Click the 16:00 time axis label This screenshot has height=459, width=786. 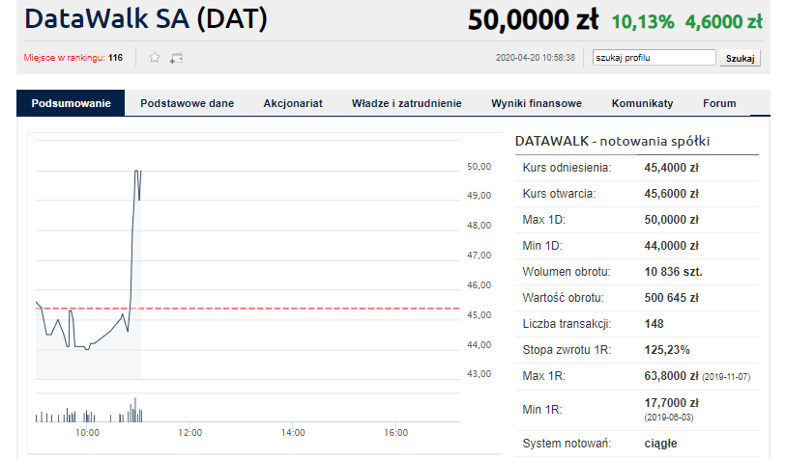click(x=396, y=432)
